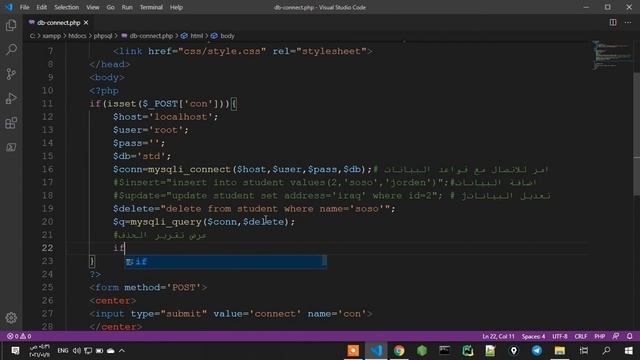The height and width of the screenshot is (360, 640).
Task: Click line number 19 in gutter
Action: pos(47,209)
